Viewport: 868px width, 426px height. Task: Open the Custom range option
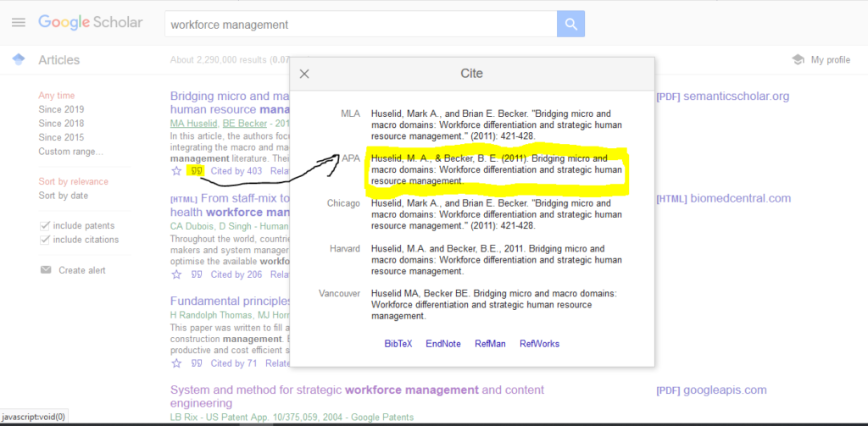(x=71, y=152)
